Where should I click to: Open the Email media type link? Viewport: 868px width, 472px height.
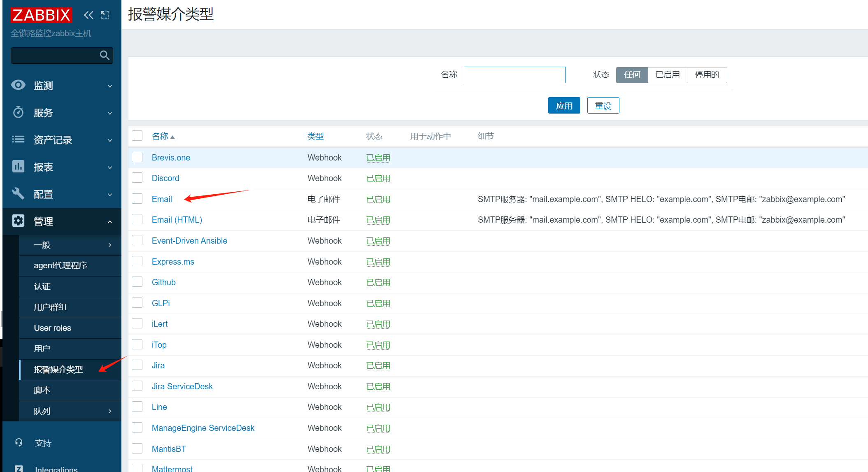click(162, 199)
